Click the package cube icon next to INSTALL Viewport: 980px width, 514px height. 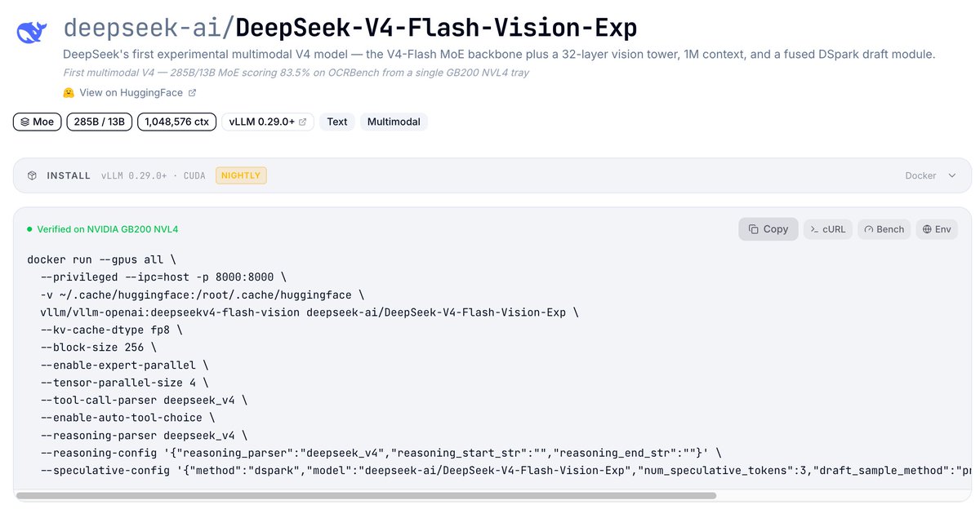32,175
